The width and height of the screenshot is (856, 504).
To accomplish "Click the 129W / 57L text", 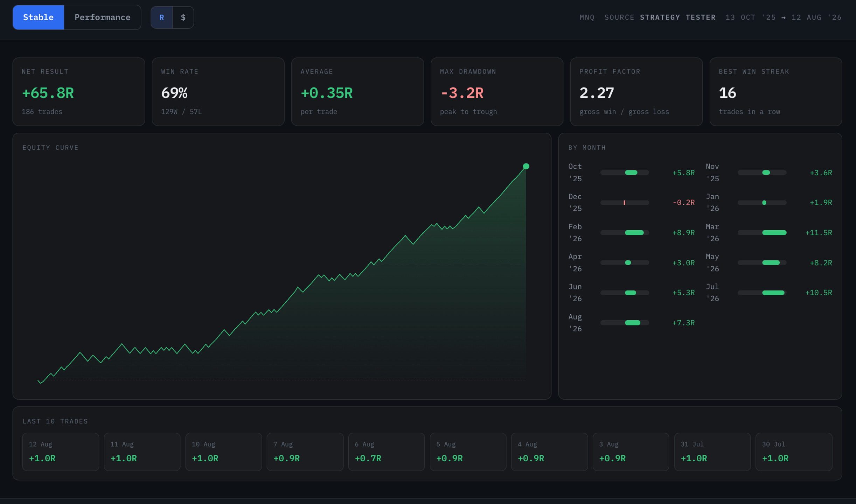I will click(181, 112).
